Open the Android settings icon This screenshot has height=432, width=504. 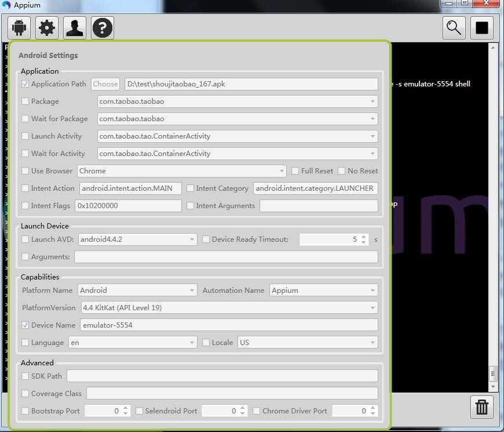[19, 28]
